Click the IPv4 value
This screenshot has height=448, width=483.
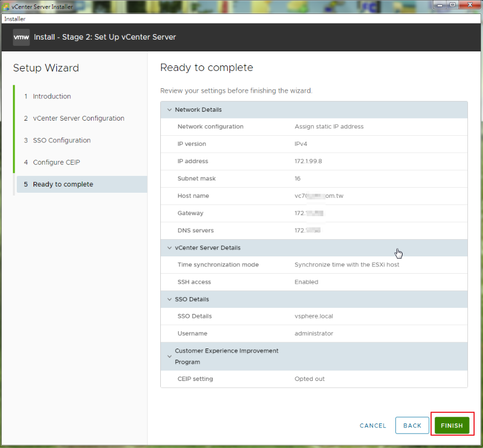pos(300,144)
